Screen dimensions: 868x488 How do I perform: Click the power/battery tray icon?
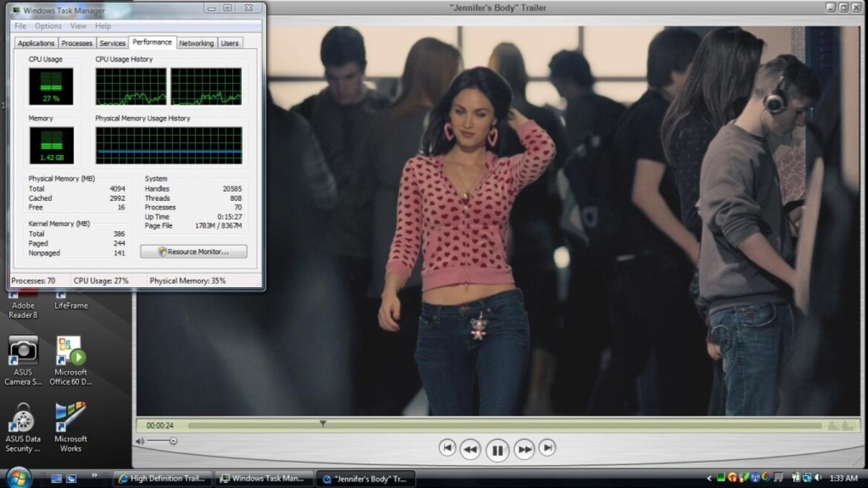795,478
